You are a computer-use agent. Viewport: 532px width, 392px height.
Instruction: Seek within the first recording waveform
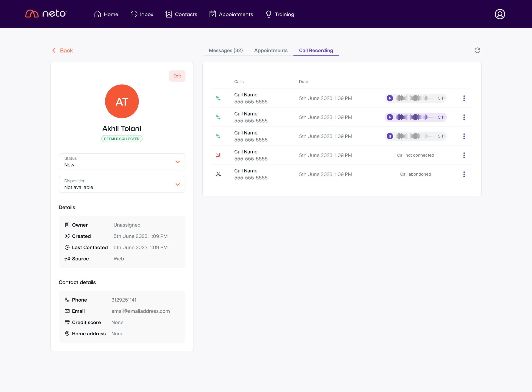coord(415,98)
